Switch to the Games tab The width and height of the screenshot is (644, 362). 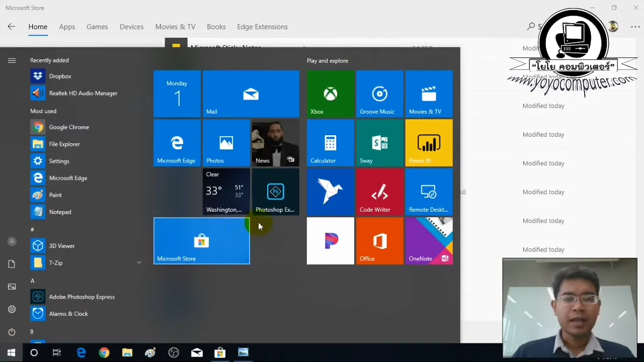97,27
